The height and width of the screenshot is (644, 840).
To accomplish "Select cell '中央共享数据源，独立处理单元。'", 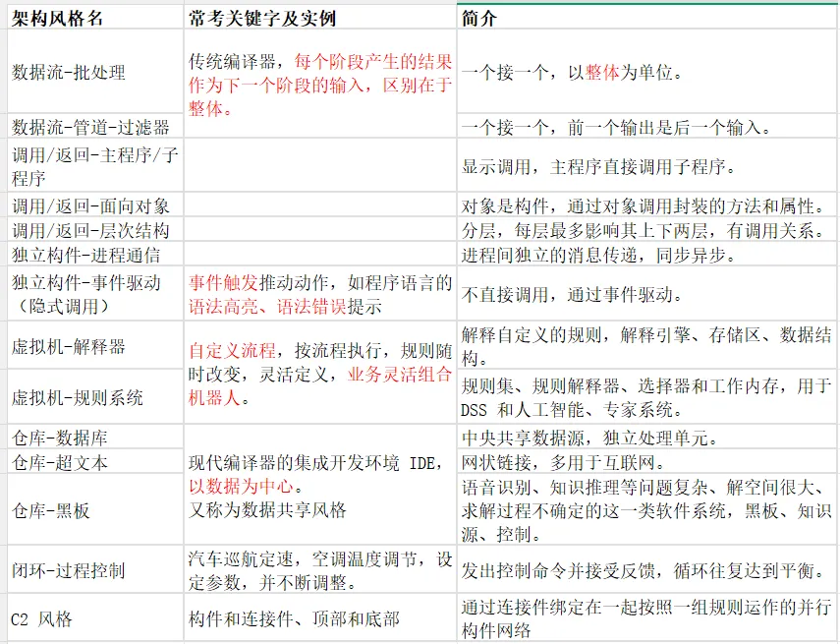I will tap(646, 437).
